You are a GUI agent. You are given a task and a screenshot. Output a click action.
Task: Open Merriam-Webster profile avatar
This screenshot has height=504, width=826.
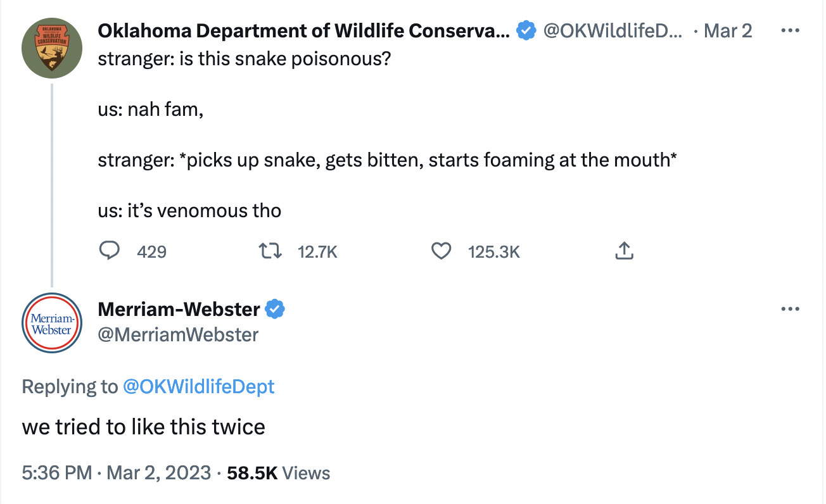click(51, 322)
